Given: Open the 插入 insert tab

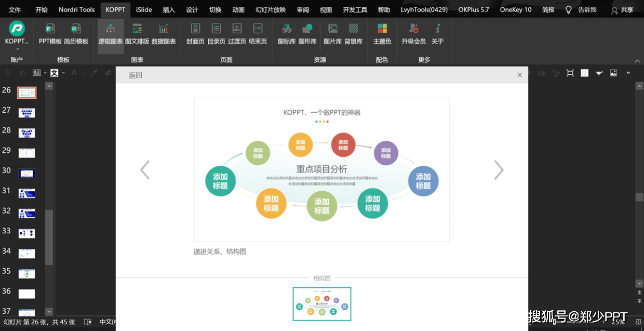Looking at the screenshot, I should tap(169, 9).
